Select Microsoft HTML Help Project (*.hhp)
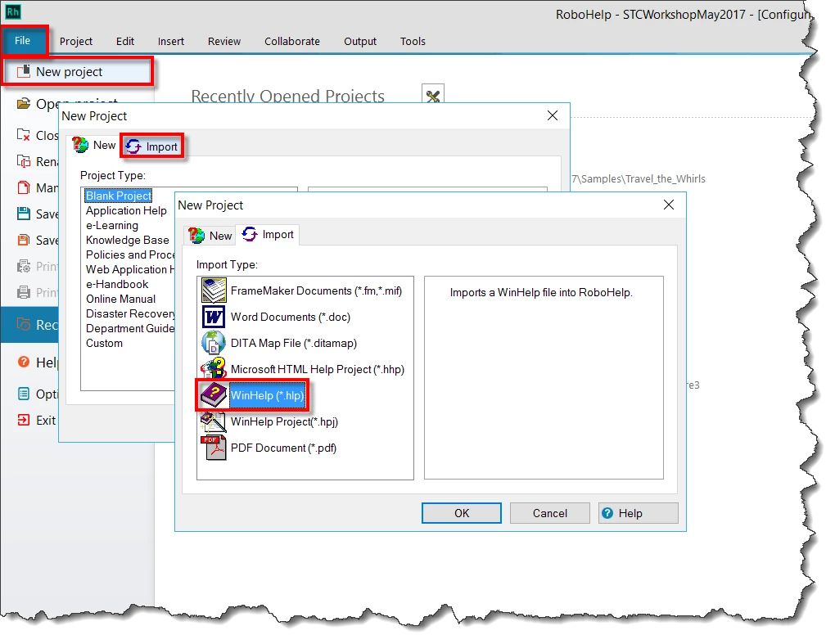 tap(318, 369)
